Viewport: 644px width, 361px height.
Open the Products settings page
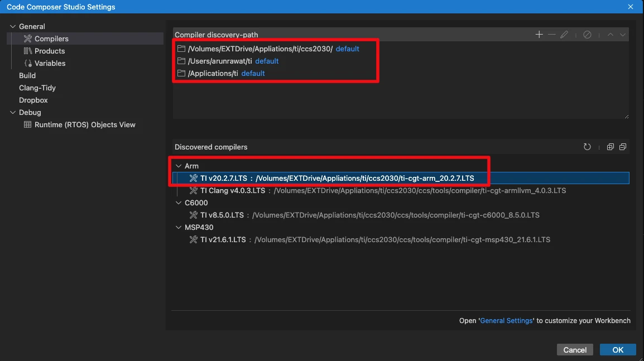coord(50,51)
